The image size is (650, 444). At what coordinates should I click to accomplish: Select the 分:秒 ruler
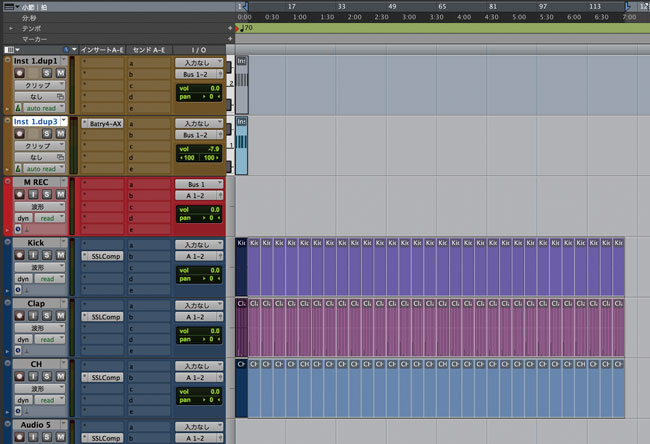pyautogui.click(x=29, y=18)
